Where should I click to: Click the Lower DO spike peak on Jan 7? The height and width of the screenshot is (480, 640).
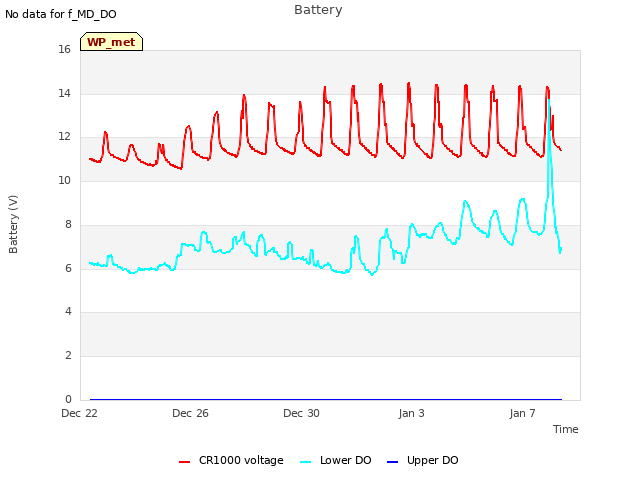(x=549, y=100)
